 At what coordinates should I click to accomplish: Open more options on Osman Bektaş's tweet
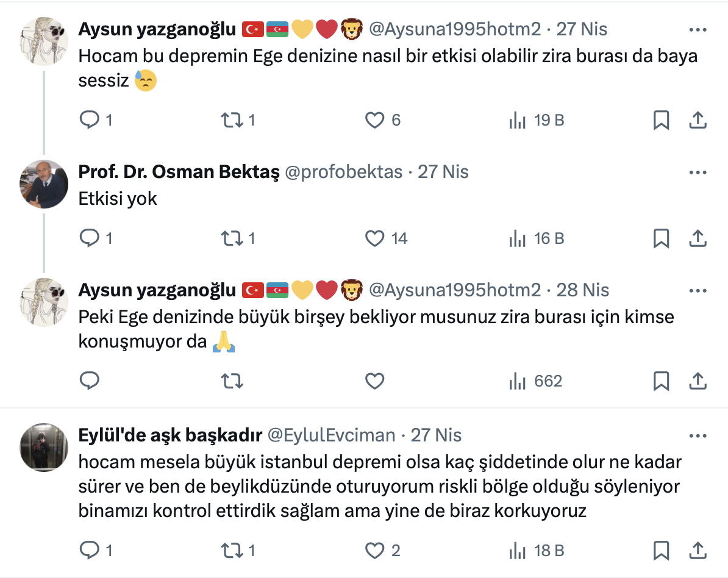tap(698, 173)
